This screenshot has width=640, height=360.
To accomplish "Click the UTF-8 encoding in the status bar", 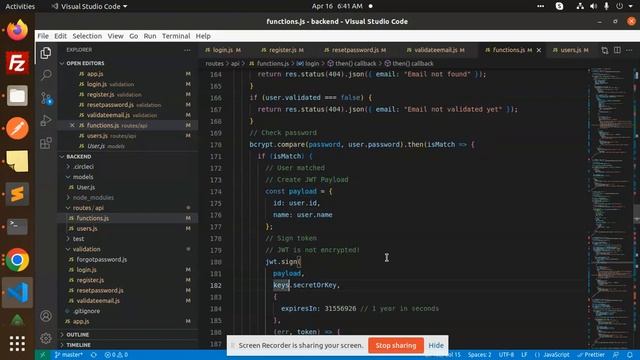I will point(506,355).
